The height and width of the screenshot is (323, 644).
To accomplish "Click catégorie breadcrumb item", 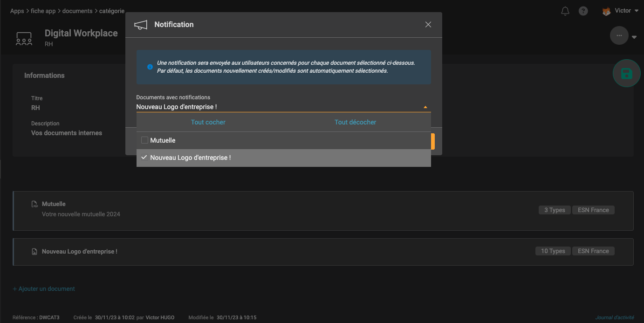I will (112, 11).
